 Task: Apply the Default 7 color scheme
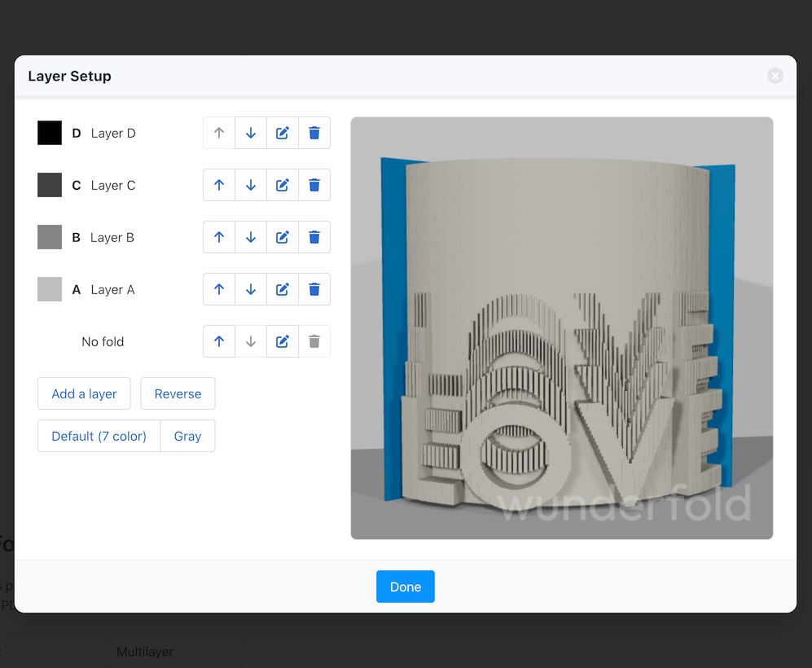(x=99, y=436)
